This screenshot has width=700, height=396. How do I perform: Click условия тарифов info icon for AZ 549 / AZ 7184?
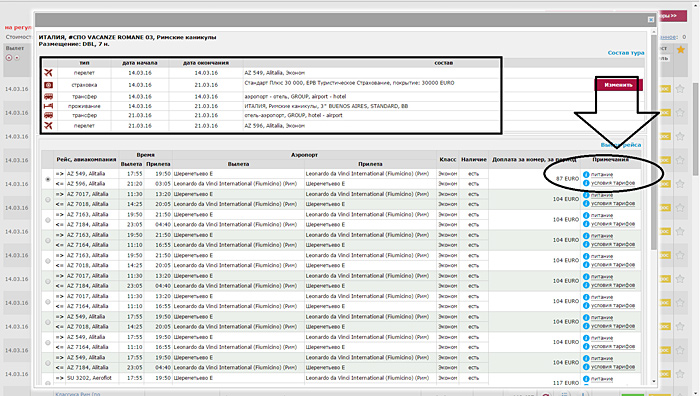pyautogui.click(x=586, y=367)
